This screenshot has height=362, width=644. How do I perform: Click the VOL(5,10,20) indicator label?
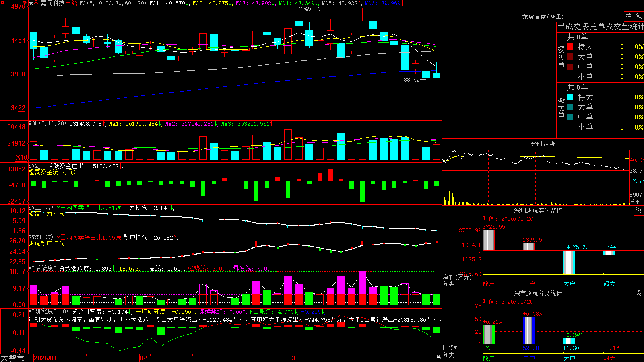point(47,124)
